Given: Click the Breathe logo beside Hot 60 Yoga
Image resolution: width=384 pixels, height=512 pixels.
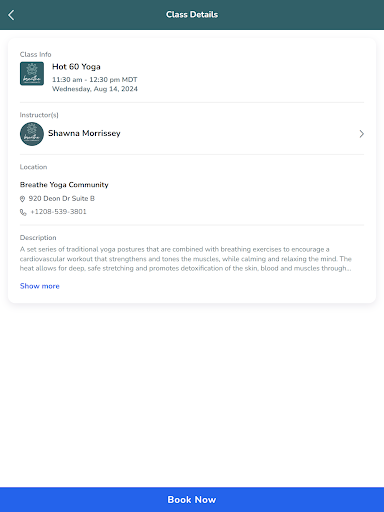Looking at the screenshot, I should tap(32, 74).
